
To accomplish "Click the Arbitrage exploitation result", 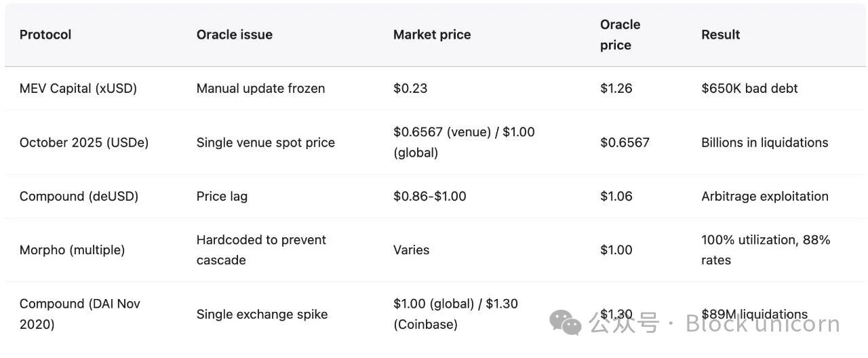I will pyautogui.click(x=764, y=196).
